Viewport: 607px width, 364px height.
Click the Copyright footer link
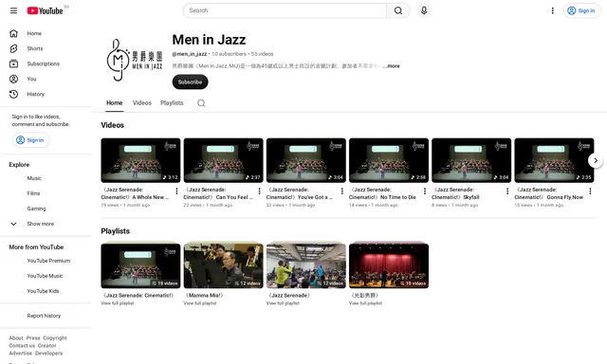coord(55,338)
